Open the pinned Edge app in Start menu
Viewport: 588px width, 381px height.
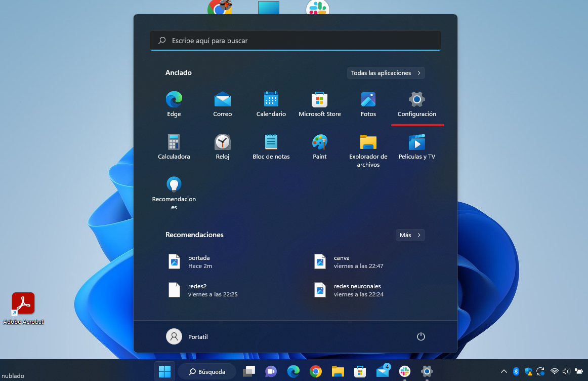(174, 104)
